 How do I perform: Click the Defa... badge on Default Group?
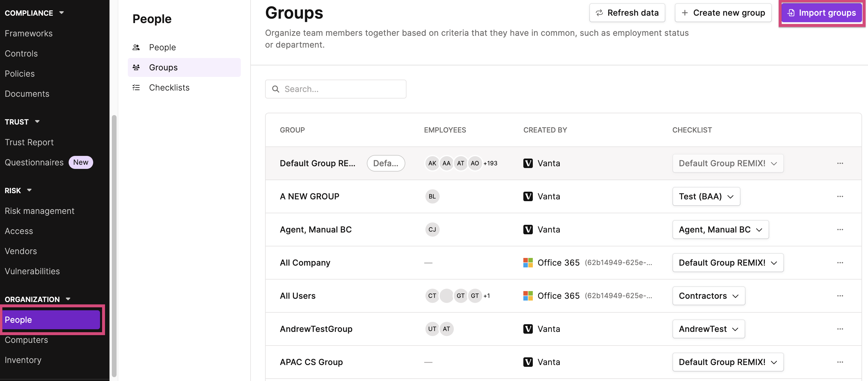386,163
